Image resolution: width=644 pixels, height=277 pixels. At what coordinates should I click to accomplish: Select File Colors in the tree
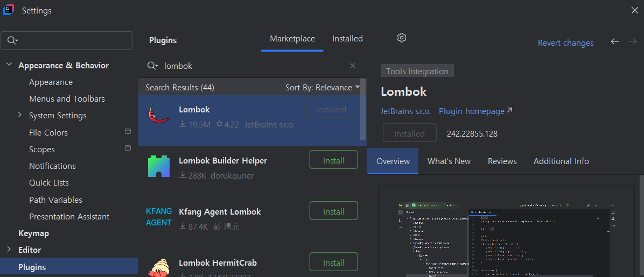pyautogui.click(x=48, y=132)
